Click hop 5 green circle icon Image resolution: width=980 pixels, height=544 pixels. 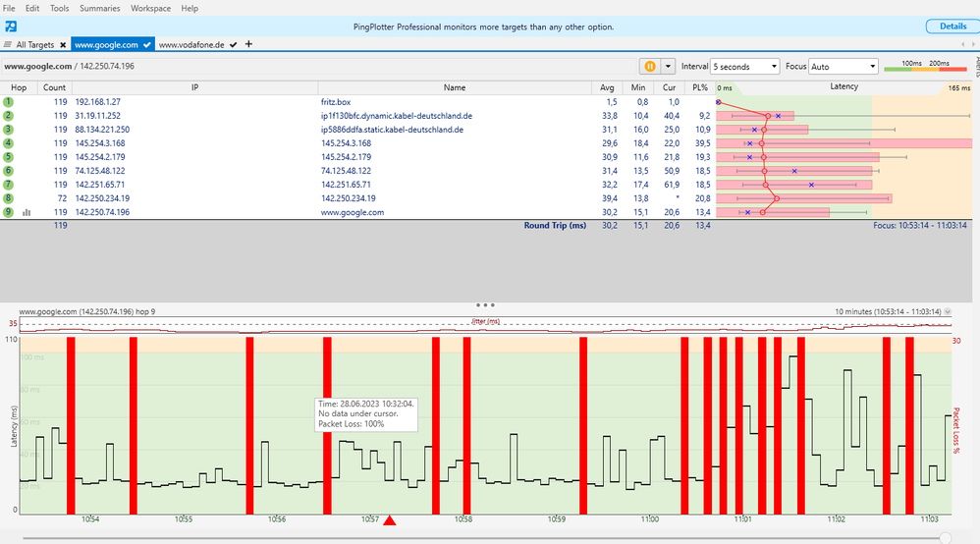tap(8, 157)
